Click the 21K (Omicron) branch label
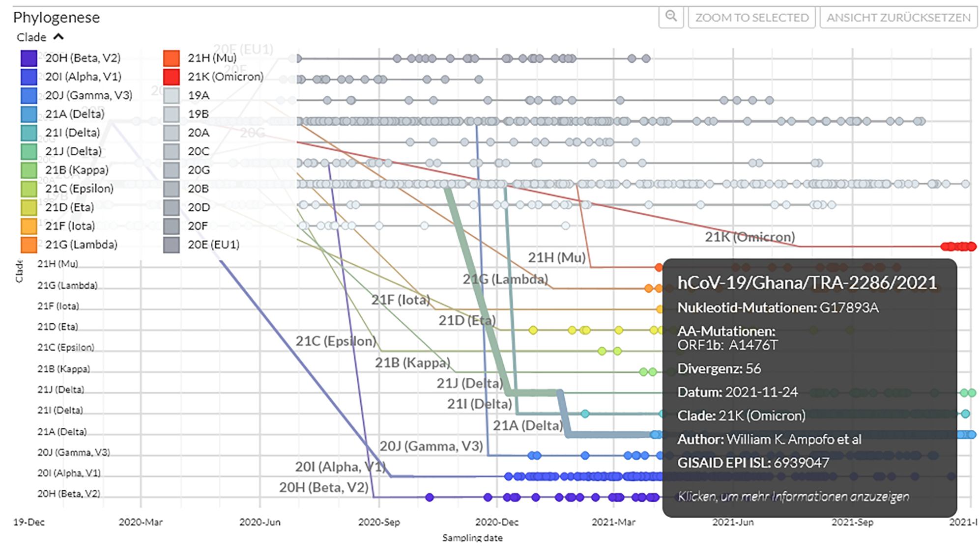The width and height of the screenshot is (980, 557). click(749, 237)
